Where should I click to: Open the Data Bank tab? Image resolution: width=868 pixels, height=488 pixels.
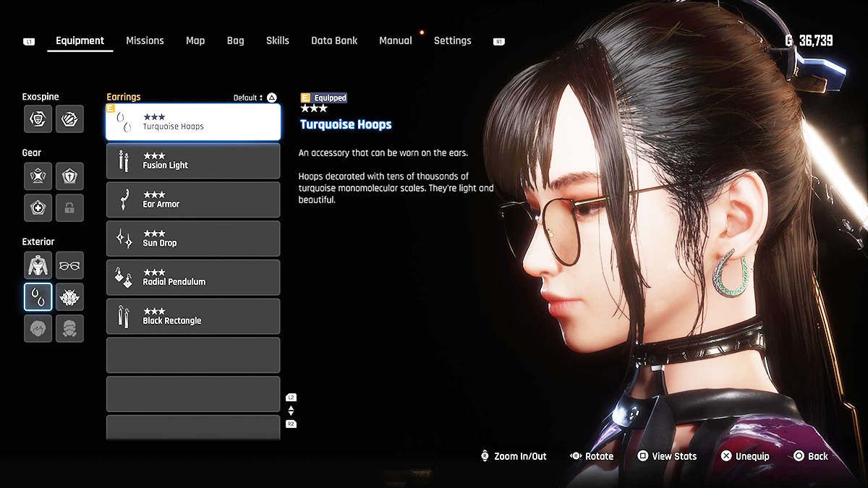(334, 40)
